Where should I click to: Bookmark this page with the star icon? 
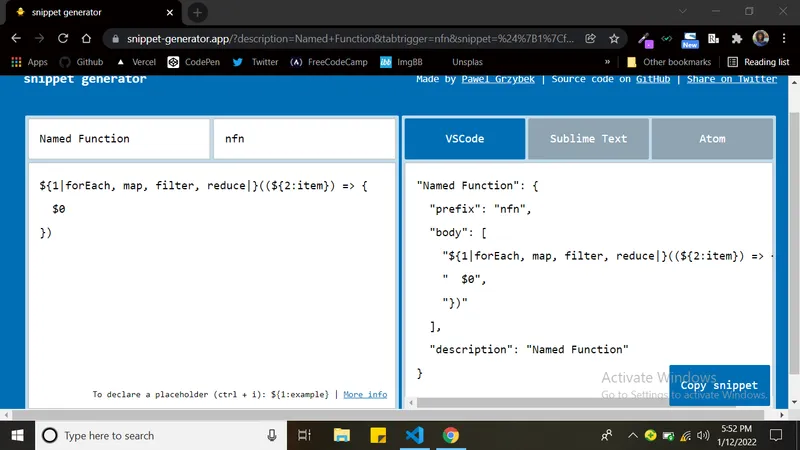tap(614, 38)
